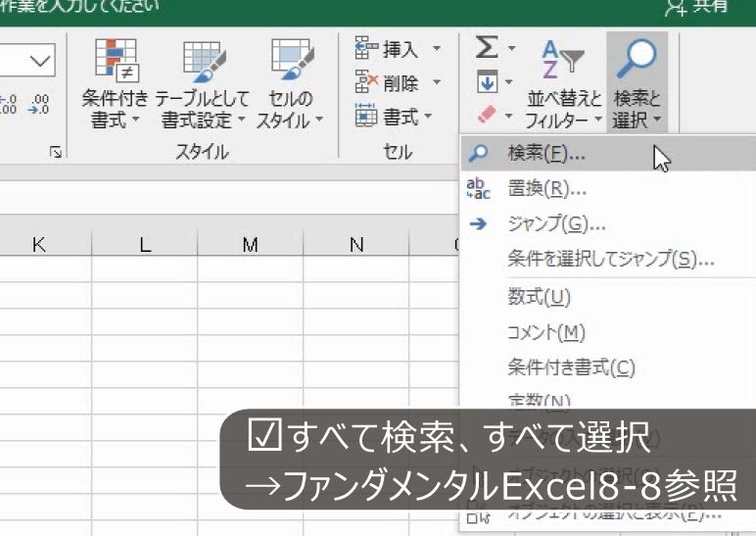Click the Clear eraser icon

[x=487, y=115]
